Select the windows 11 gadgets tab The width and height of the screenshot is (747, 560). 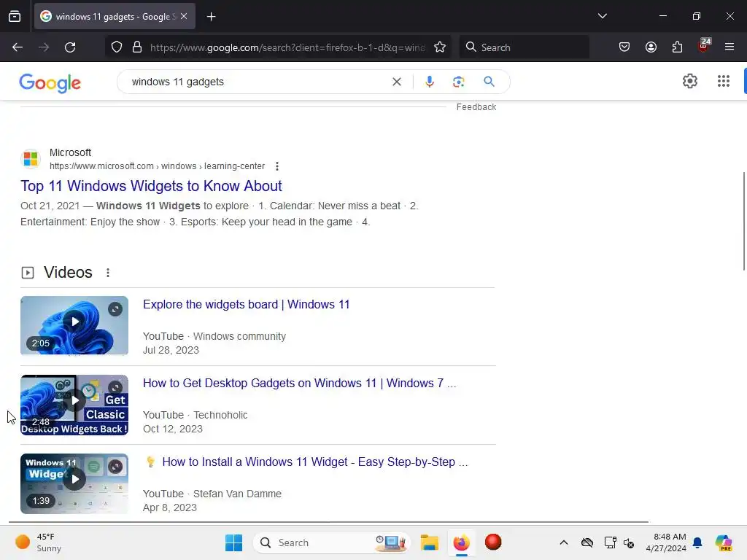pyautogui.click(x=115, y=17)
